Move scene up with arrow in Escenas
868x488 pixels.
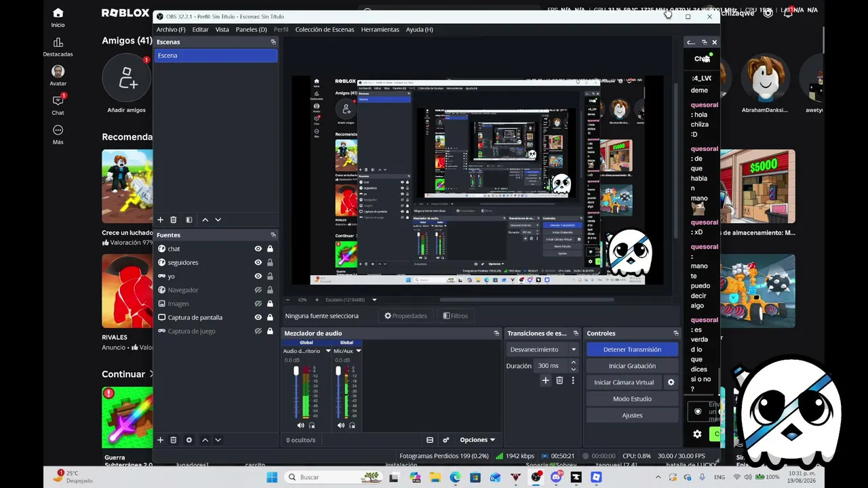(205, 220)
